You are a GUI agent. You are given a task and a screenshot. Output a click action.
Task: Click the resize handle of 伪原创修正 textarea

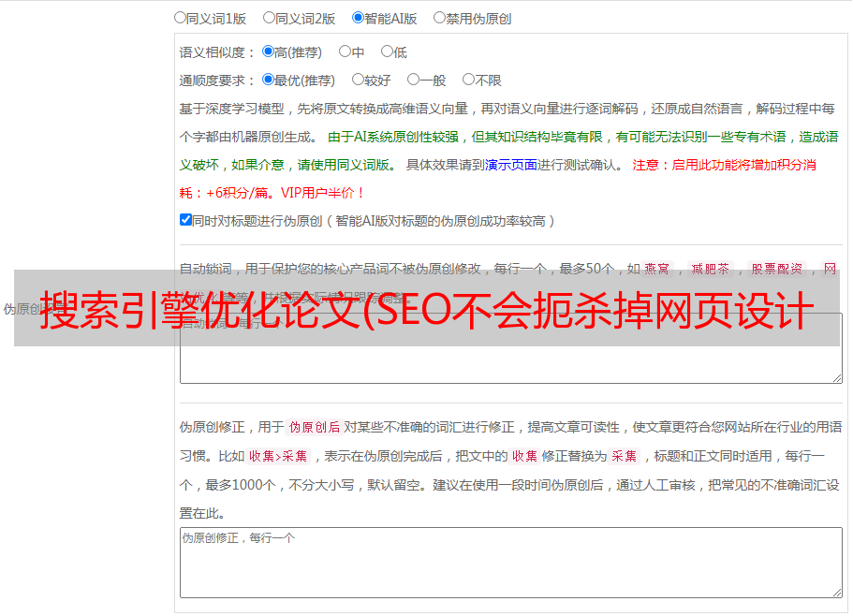click(x=837, y=594)
